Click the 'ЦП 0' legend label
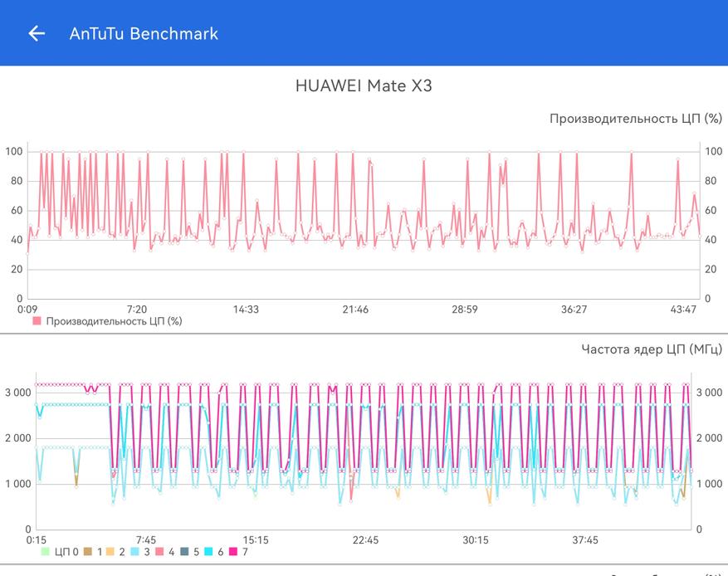 [66, 552]
